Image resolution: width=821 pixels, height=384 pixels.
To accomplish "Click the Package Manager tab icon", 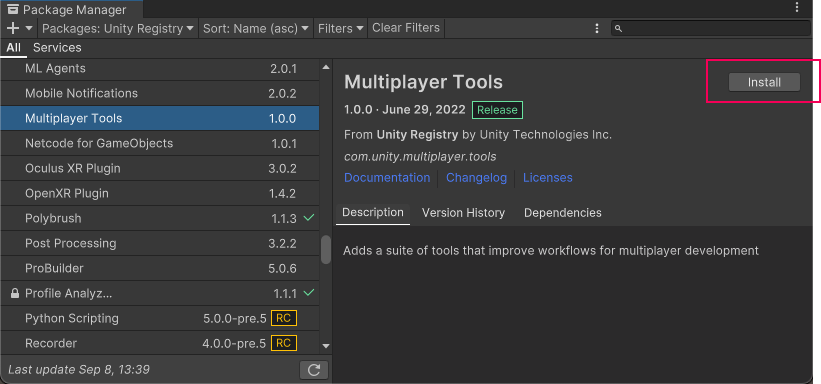I will tap(13, 9).
